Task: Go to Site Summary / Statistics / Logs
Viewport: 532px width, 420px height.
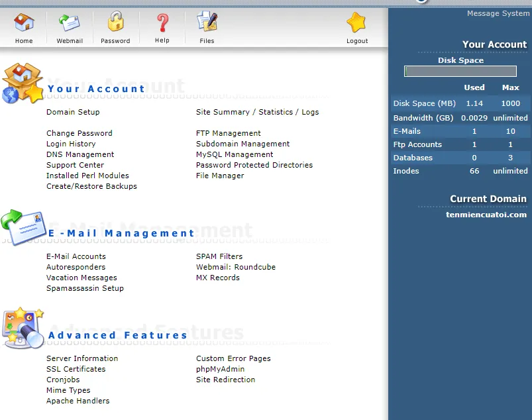Action: (x=257, y=112)
